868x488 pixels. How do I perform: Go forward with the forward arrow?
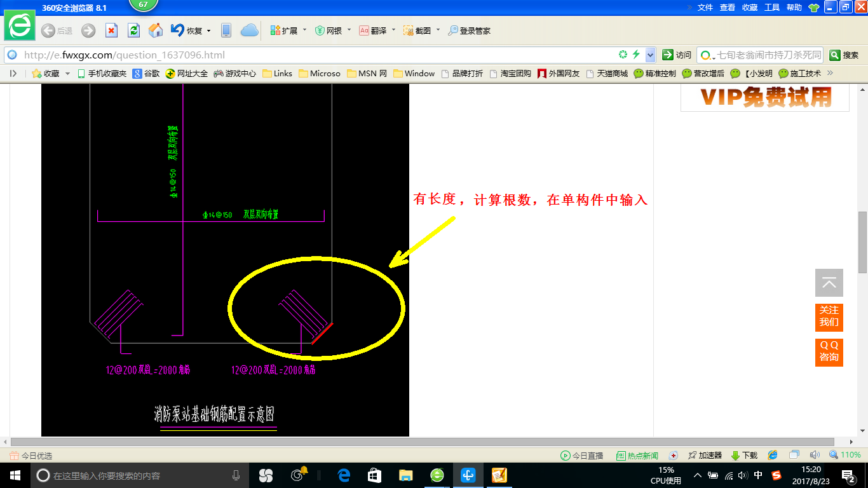click(88, 30)
